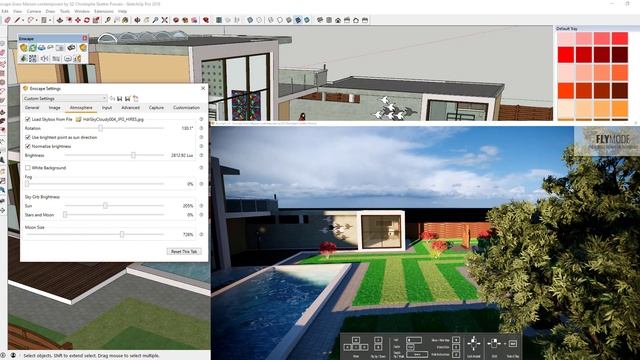Click Start Enscape icon in Enscape toolbar

pos(24,48)
